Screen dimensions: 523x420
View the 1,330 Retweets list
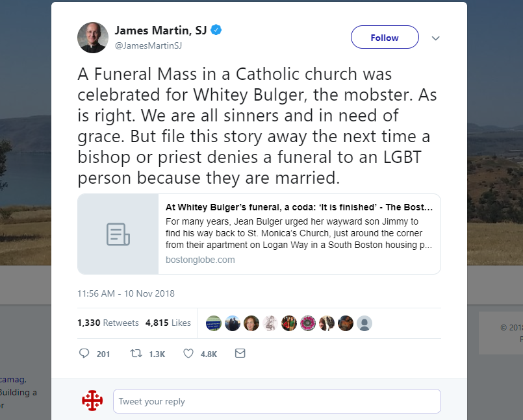tap(108, 323)
